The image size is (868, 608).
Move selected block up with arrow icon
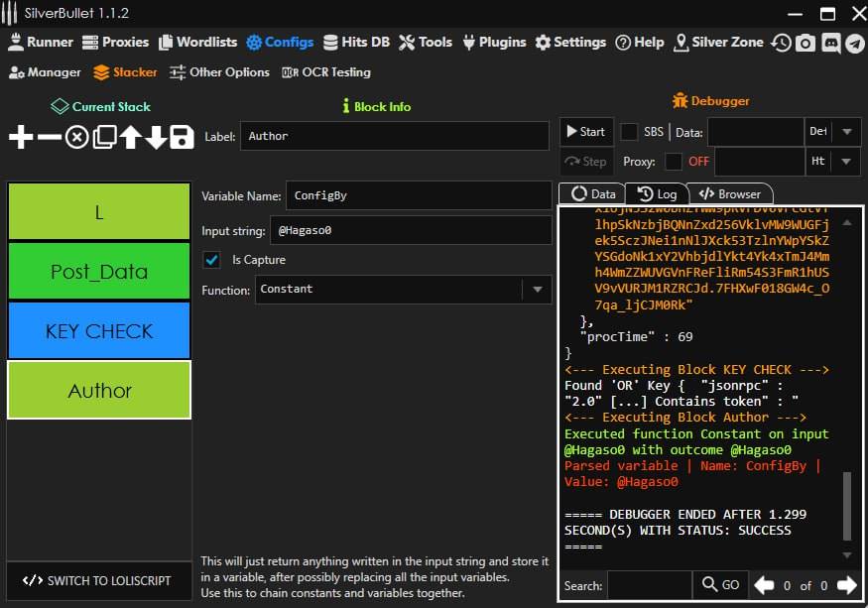click(x=130, y=138)
